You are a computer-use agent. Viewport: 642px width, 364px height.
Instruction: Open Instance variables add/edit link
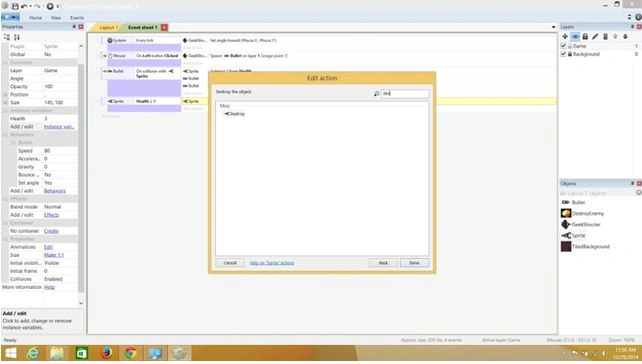[x=59, y=127]
